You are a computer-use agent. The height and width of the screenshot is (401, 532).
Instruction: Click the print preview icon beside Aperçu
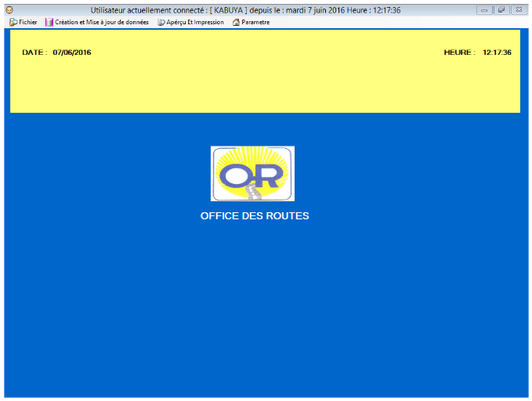[x=161, y=23]
